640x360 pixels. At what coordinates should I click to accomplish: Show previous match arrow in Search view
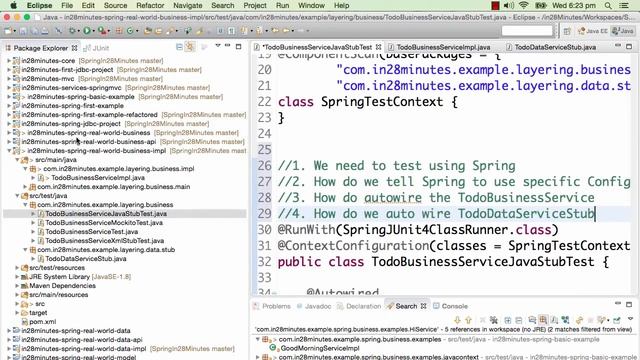tap(469, 320)
